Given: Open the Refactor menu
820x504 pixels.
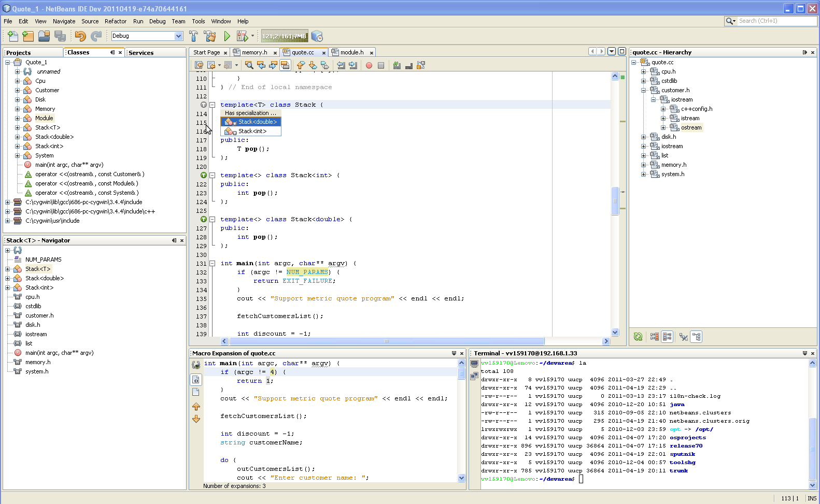Looking at the screenshot, I should (x=115, y=21).
